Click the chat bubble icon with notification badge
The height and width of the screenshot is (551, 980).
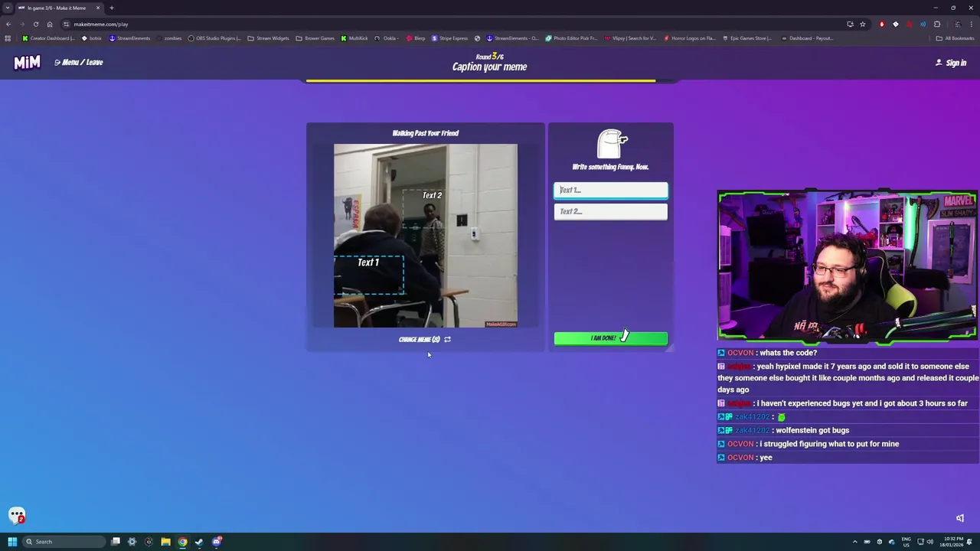(17, 517)
